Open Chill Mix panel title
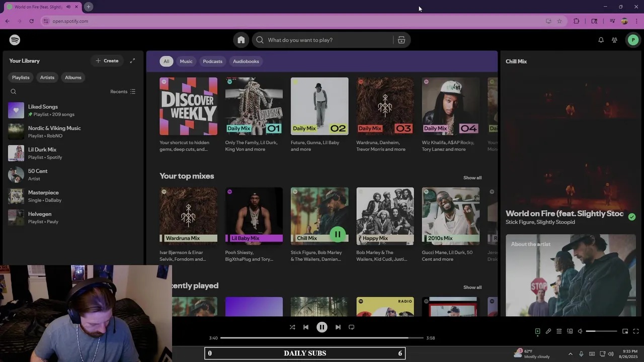Viewport: 644px width, 362px height. pos(516,61)
